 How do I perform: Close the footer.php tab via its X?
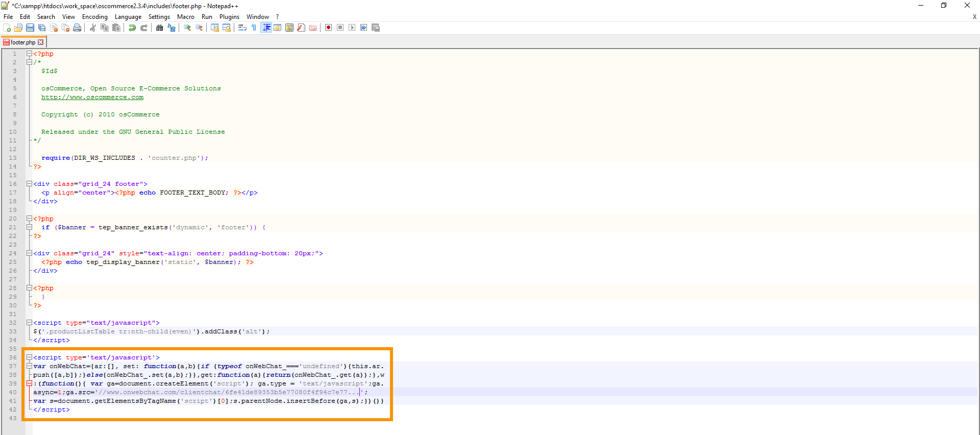[x=41, y=42]
